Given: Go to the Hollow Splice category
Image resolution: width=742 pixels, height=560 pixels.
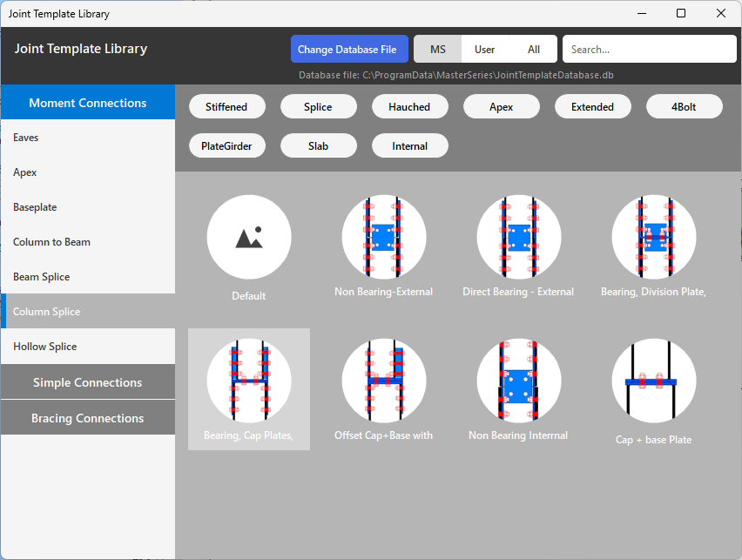Looking at the screenshot, I should pyautogui.click(x=45, y=347).
